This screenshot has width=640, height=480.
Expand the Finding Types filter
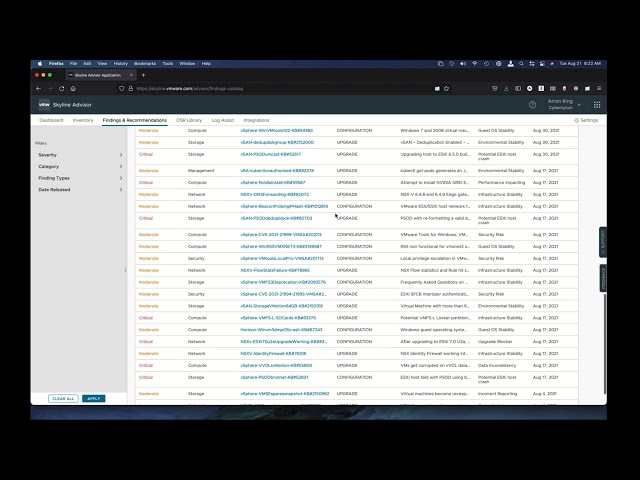(x=80, y=178)
